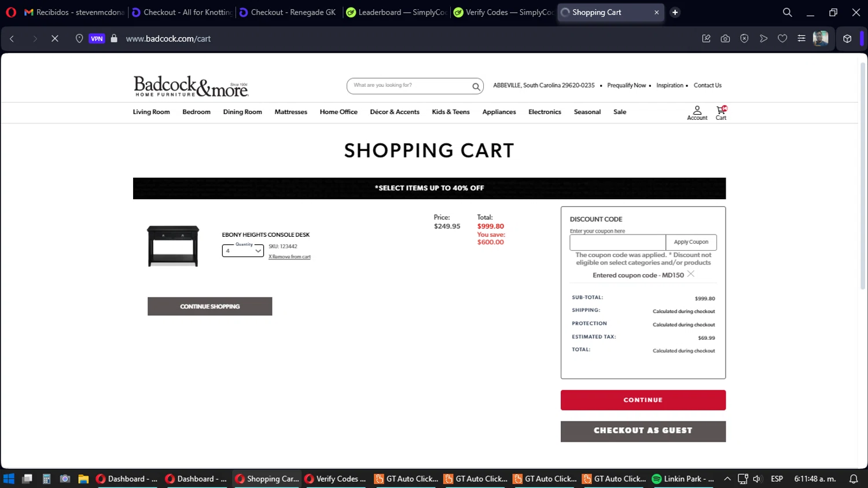Open the Account person icon
The height and width of the screenshot is (488, 868).
point(697,113)
